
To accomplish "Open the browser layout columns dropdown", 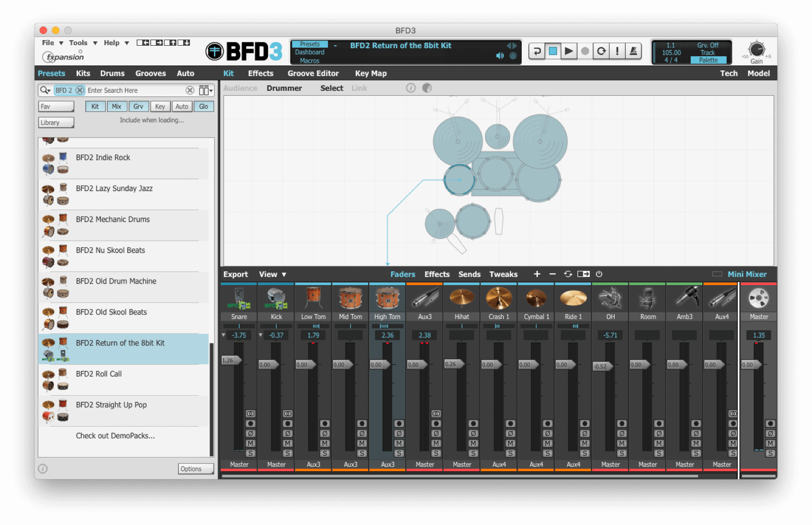I will pyautogui.click(x=206, y=90).
